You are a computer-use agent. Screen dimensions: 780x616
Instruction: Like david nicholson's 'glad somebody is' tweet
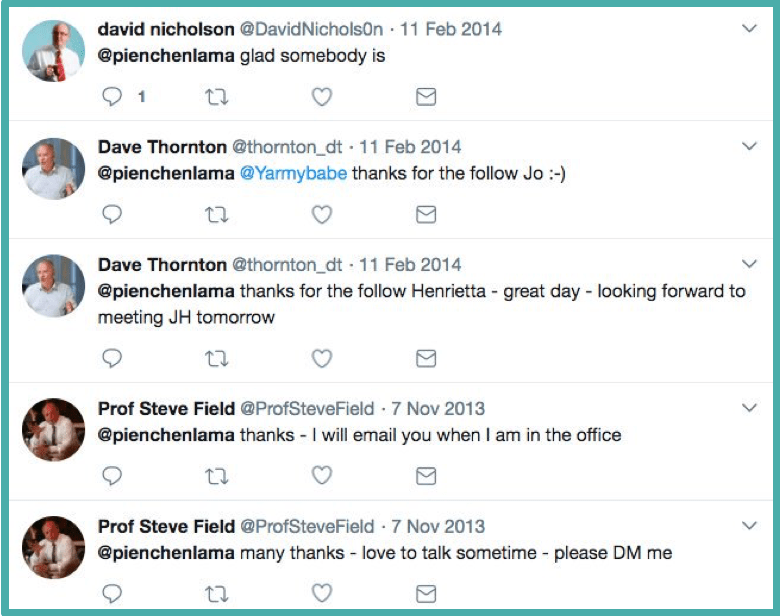tap(321, 97)
